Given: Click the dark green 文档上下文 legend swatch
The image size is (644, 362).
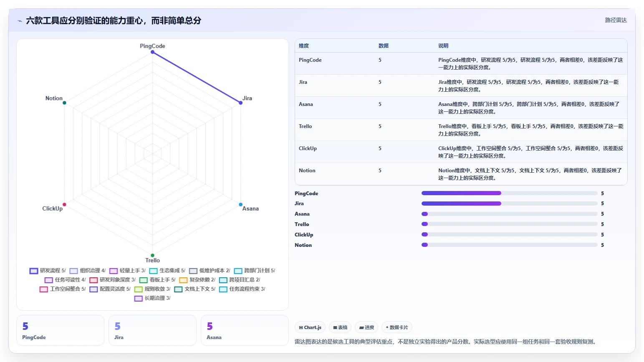Looking at the screenshot, I should [178, 289].
